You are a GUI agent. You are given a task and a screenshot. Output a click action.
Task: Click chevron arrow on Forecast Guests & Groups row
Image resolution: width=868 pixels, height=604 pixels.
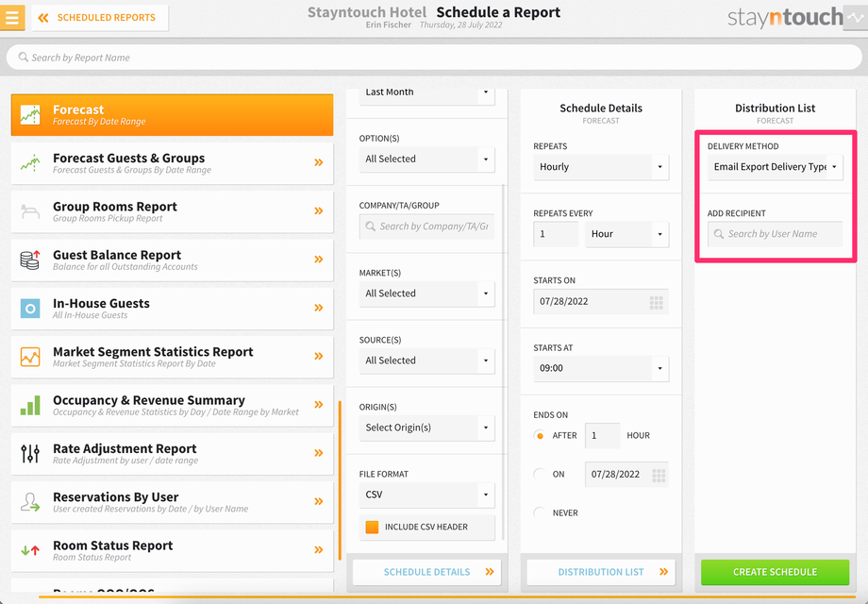pos(319,162)
